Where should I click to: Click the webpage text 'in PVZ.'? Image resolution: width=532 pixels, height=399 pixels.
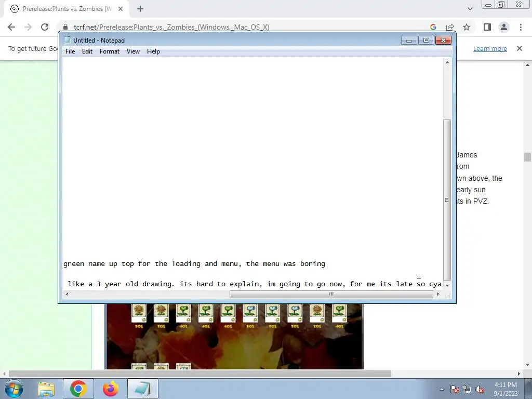(x=477, y=201)
